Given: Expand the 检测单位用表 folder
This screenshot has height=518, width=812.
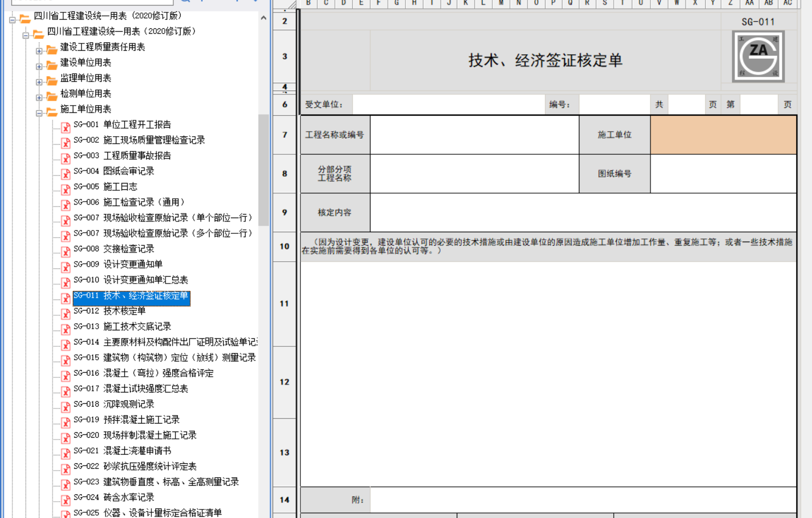Looking at the screenshot, I should click(x=39, y=97).
